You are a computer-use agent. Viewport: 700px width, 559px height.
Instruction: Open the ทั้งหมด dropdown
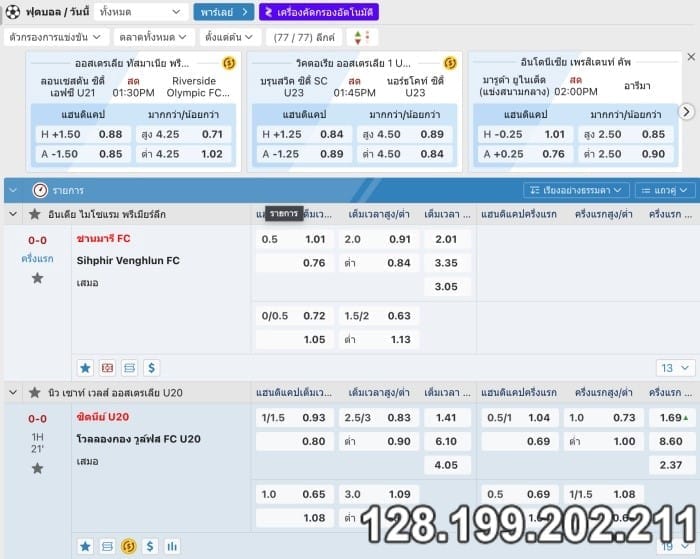140,12
